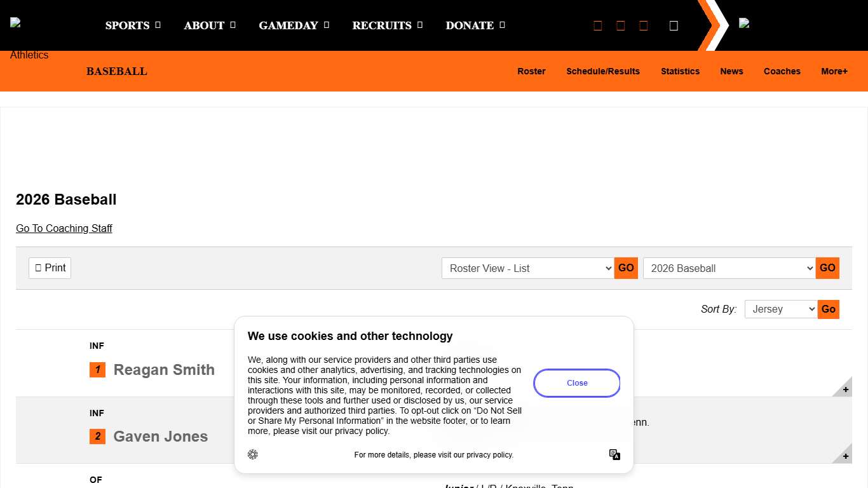Click the sponsor logo right of the chevron
Screen dimensions: 868x488
pyautogui.click(x=744, y=24)
